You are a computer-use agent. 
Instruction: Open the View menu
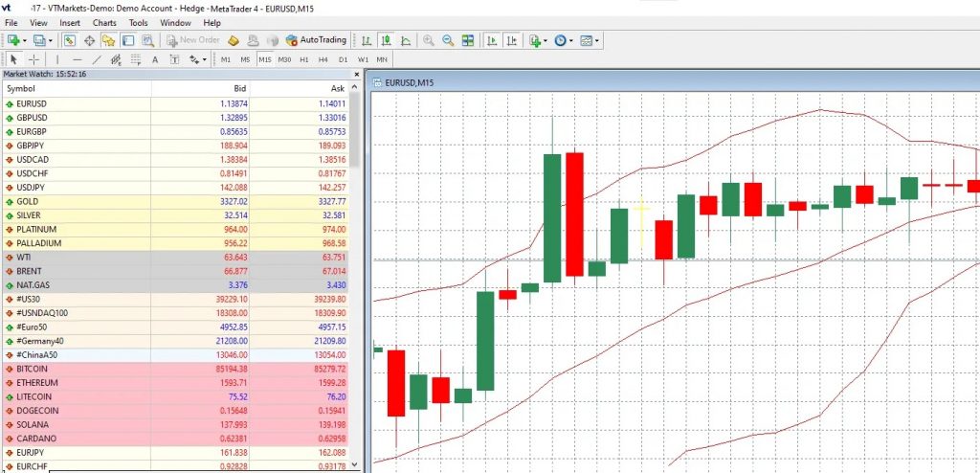tap(38, 23)
